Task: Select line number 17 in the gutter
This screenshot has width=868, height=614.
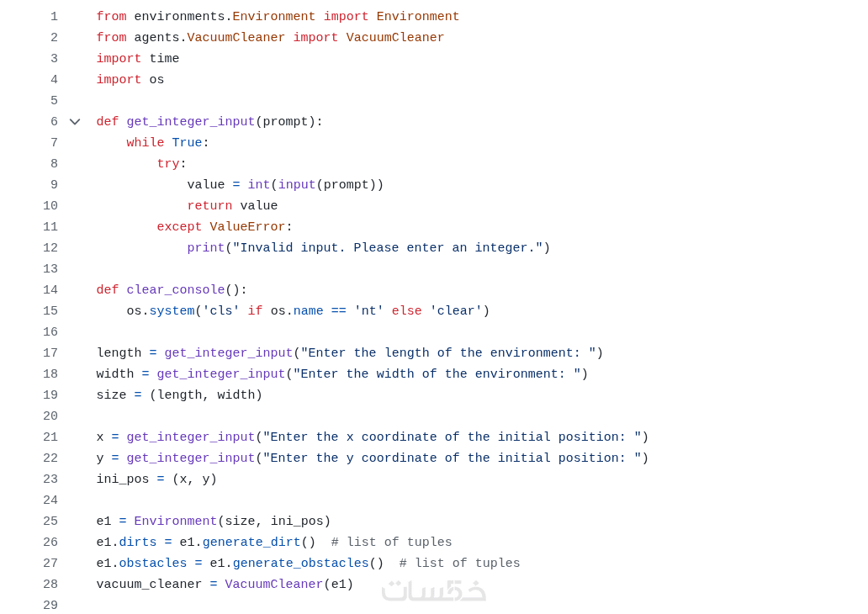Action: [x=50, y=353]
